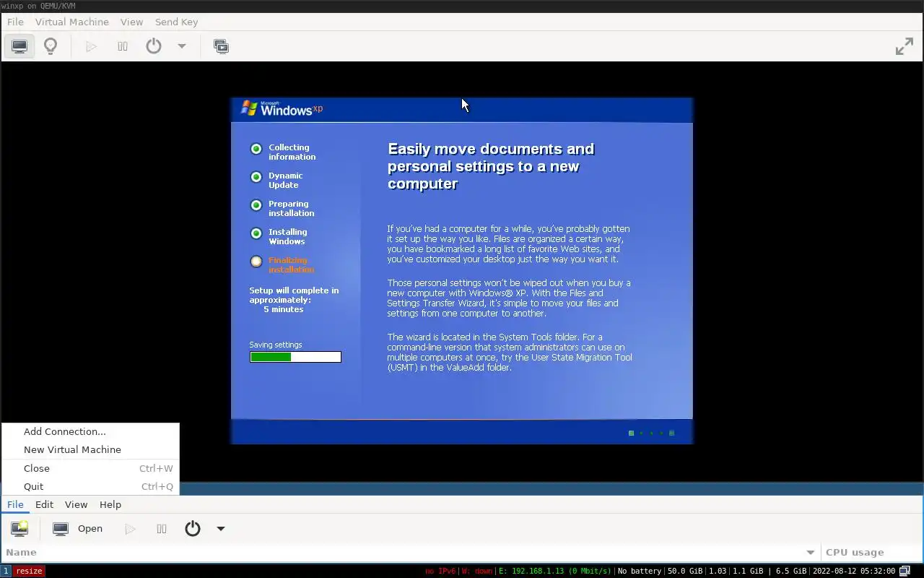
Task: Click 'Setup will complete in approximately' text
Action: pos(294,300)
